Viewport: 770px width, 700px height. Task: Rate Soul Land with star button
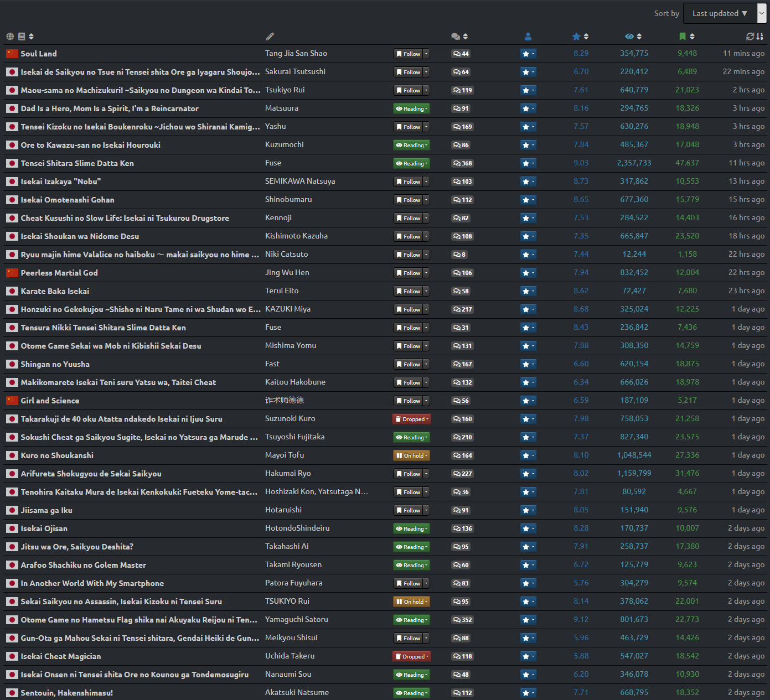click(528, 54)
